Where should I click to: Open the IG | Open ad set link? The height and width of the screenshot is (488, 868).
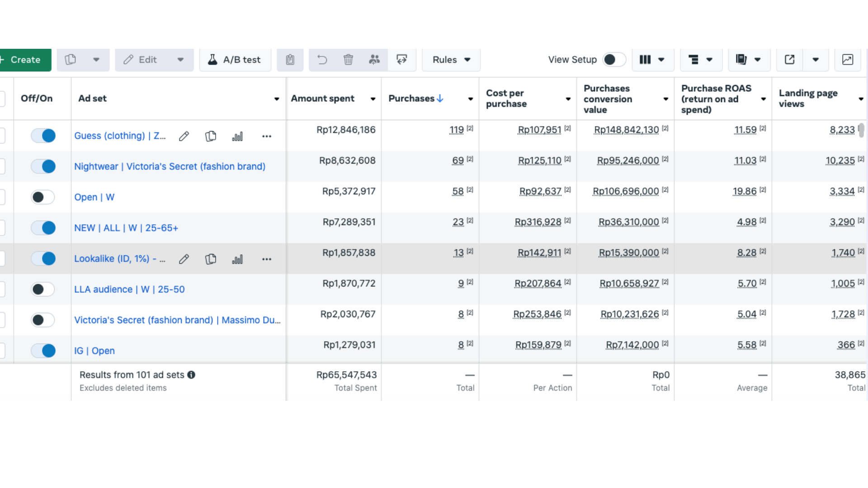pos(94,351)
